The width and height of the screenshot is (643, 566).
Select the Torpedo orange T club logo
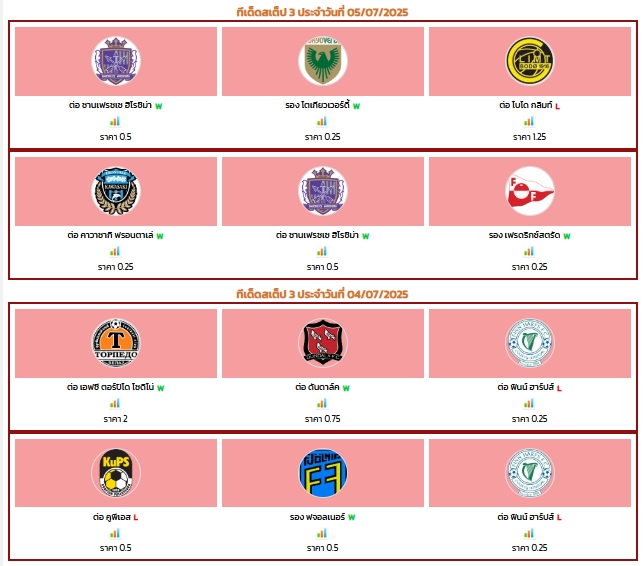coord(116,343)
